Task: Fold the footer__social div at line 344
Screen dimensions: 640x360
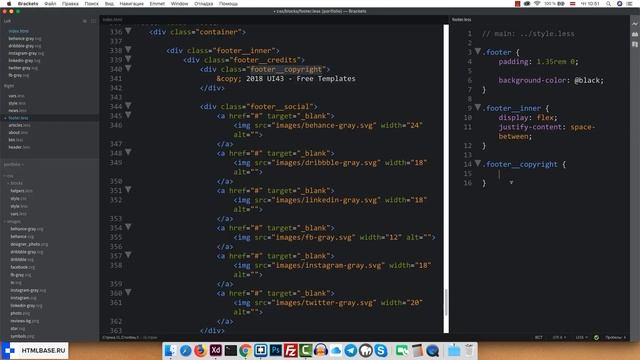Action: click(x=128, y=106)
